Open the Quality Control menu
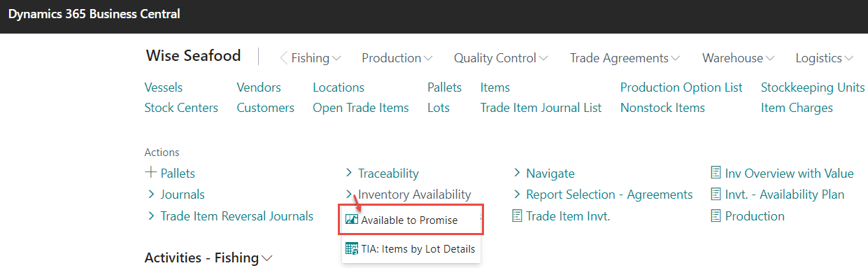Image resolution: width=868 pixels, height=268 pixels. click(x=500, y=58)
